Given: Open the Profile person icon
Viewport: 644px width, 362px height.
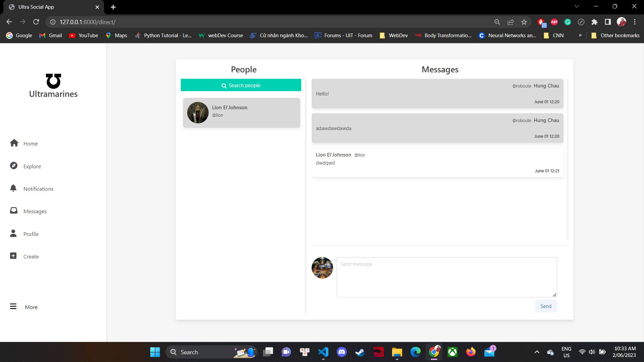Looking at the screenshot, I should tap(13, 233).
